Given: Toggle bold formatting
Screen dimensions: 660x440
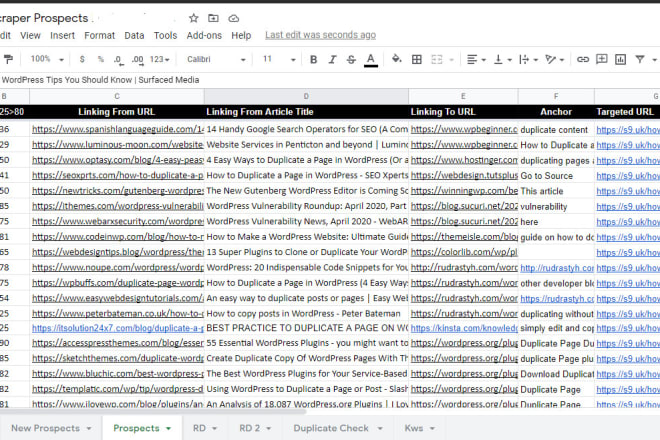Looking at the screenshot, I should coord(313,59).
